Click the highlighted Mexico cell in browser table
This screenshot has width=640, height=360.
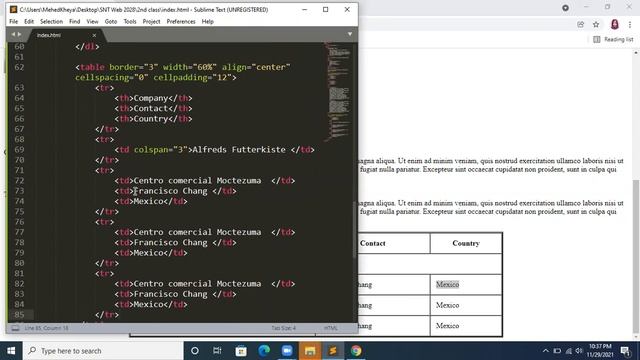(x=447, y=284)
